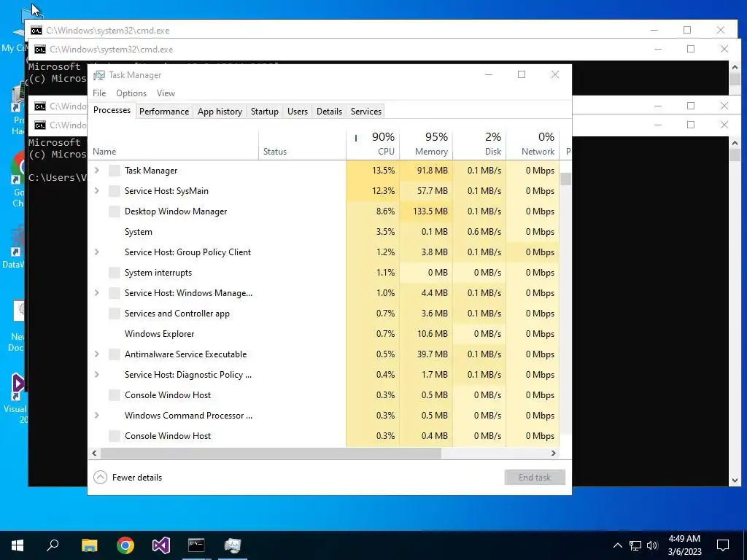This screenshot has height=560, width=747.
Task: Click the 39.7 MB memory cell
Action: pos(426,354)
